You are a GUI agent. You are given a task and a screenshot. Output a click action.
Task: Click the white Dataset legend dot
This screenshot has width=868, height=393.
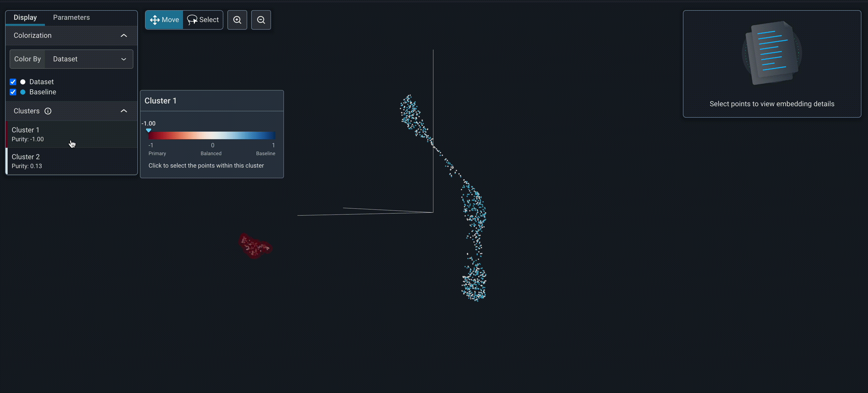click(23, 82)
